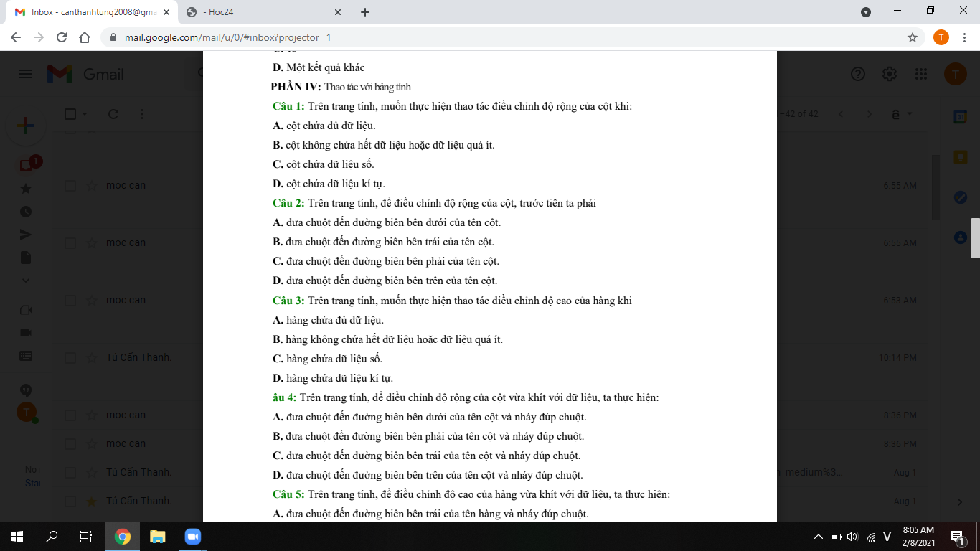Screen dimensions: 980x551
Task: Click the mail list scrollbar thumb
Action: point(935,187)
